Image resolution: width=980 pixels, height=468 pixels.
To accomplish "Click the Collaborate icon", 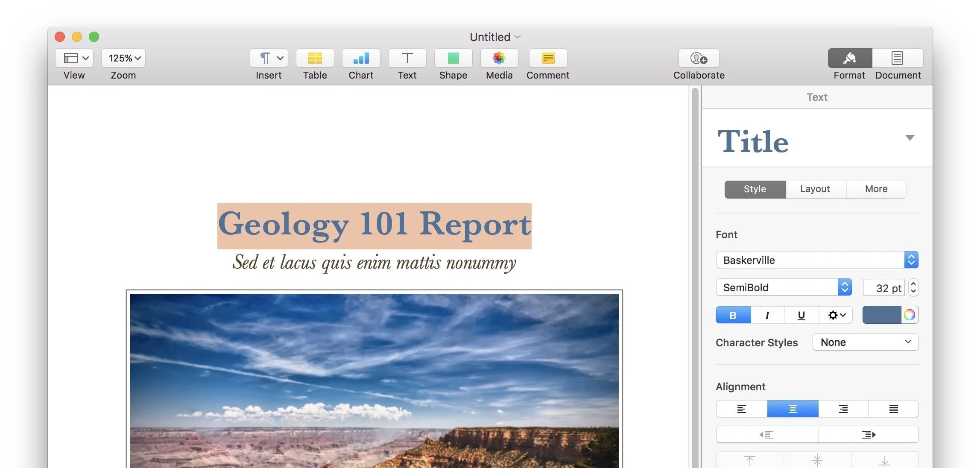I will coord(699,58).
